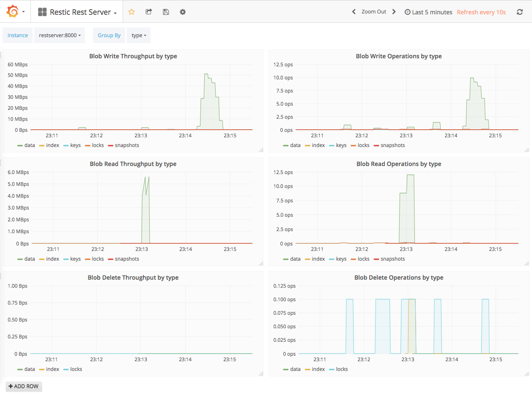Shift time range back with left arrow

click(354, 12)
